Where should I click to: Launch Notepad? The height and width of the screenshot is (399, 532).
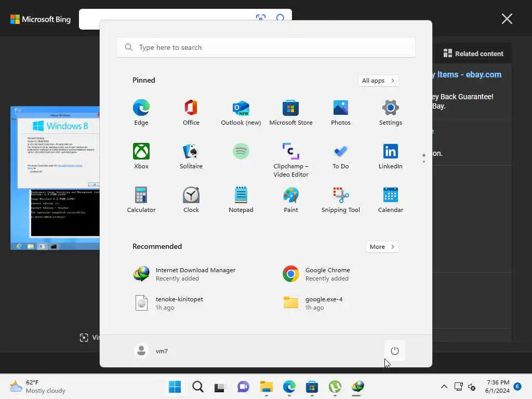[241, 200]
